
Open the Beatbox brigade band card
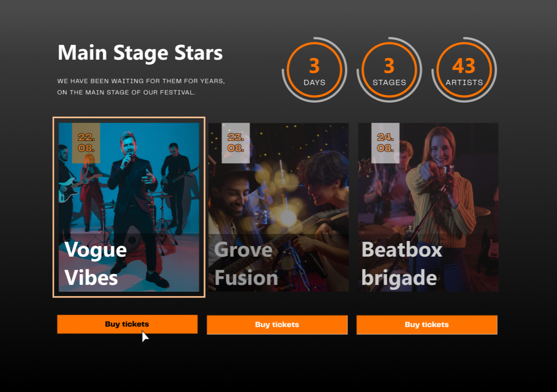[428, 207]
